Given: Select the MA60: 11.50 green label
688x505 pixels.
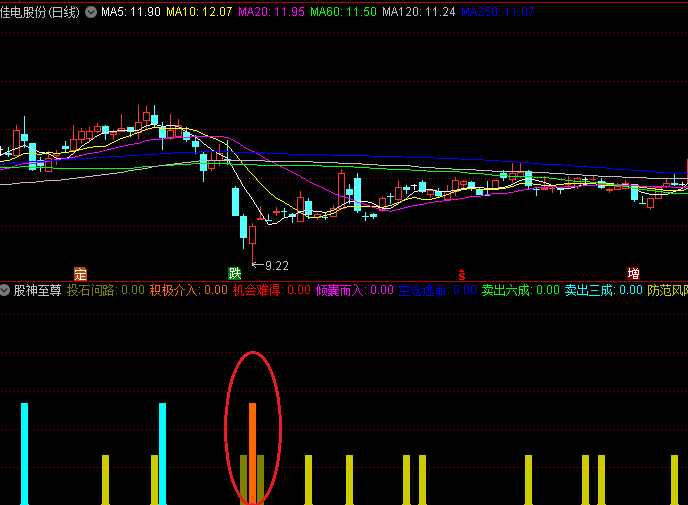Looking at the screenshot, I should [343, 12].
